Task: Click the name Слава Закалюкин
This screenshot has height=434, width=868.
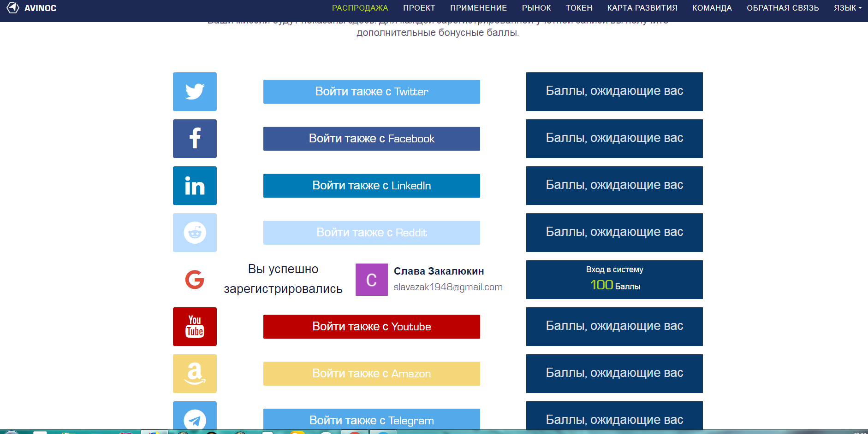Action: tap(439, 271)
